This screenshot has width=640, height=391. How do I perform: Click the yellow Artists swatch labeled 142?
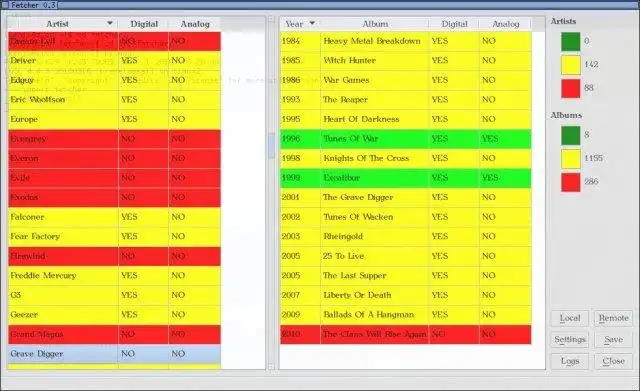(x=570, y=65)
